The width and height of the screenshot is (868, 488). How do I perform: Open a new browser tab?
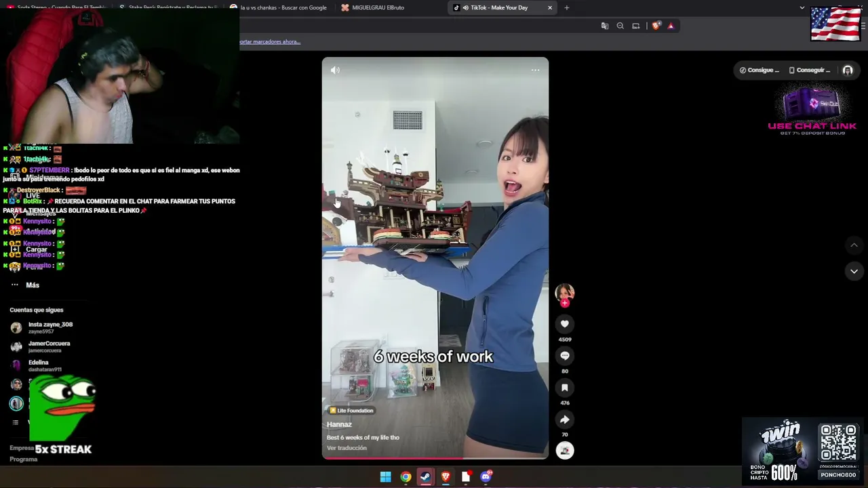(x=567, y=7)
